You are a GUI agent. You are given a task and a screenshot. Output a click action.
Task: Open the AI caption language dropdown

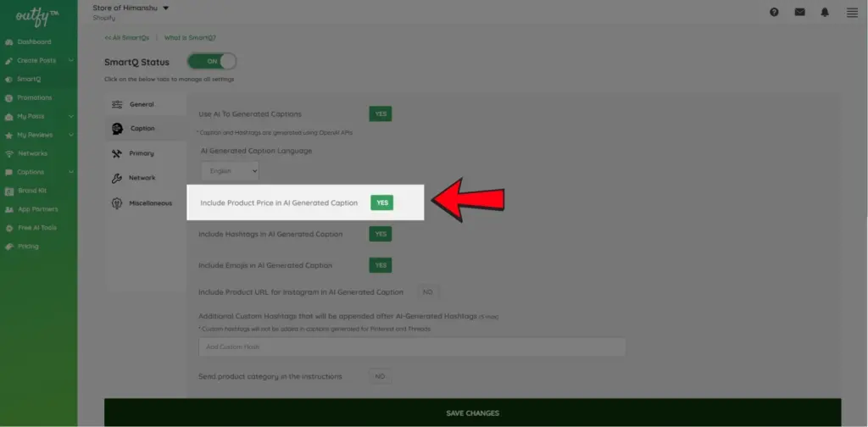230,170
